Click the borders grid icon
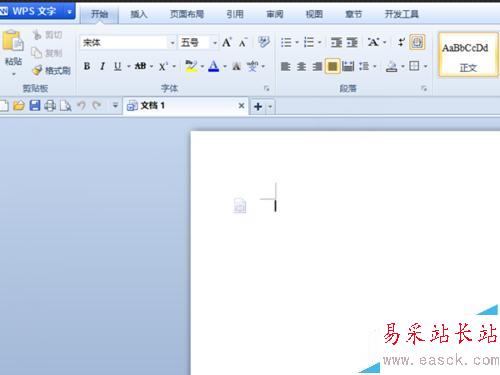 [414, 66]
